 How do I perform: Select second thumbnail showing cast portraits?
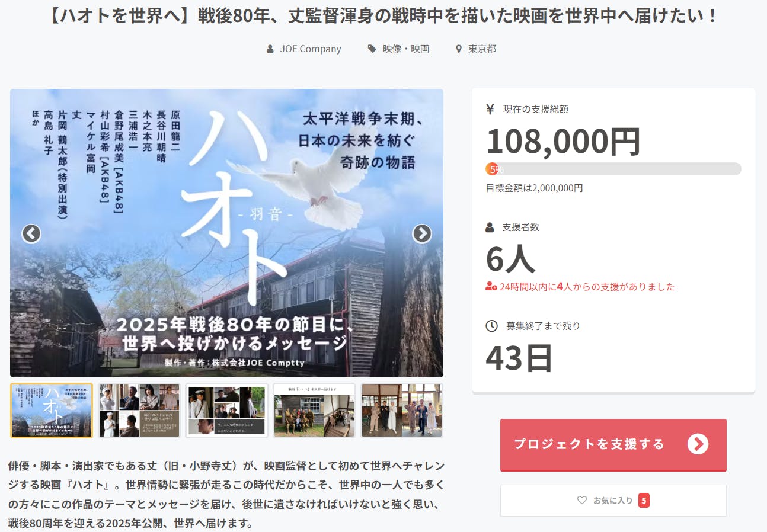[139, 411]
